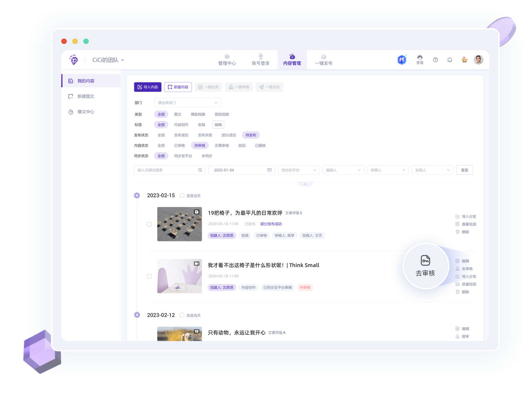Expand the 同步的平台 platform dropdown
Image resolution: width=532 pixels, height=394 pixels.
point(298,169)
